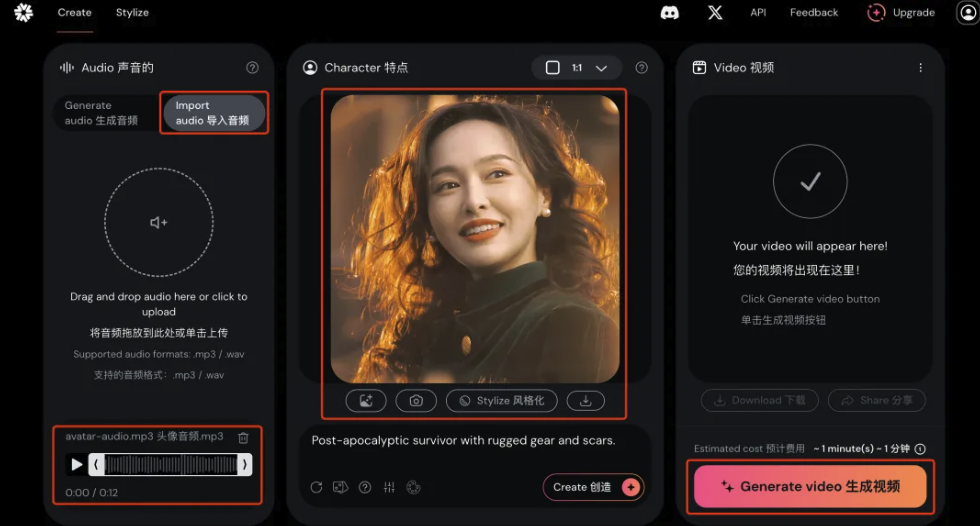The width and height of the screenshot is (980, 526).
Task: Click the Audio panel help question mark
Action: 252,67
